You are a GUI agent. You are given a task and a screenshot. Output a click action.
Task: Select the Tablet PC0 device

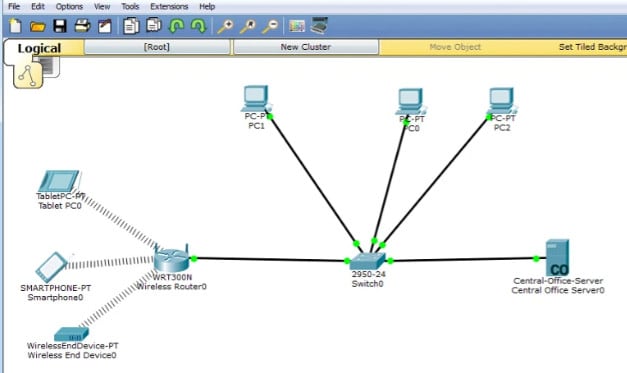[60, 182]
